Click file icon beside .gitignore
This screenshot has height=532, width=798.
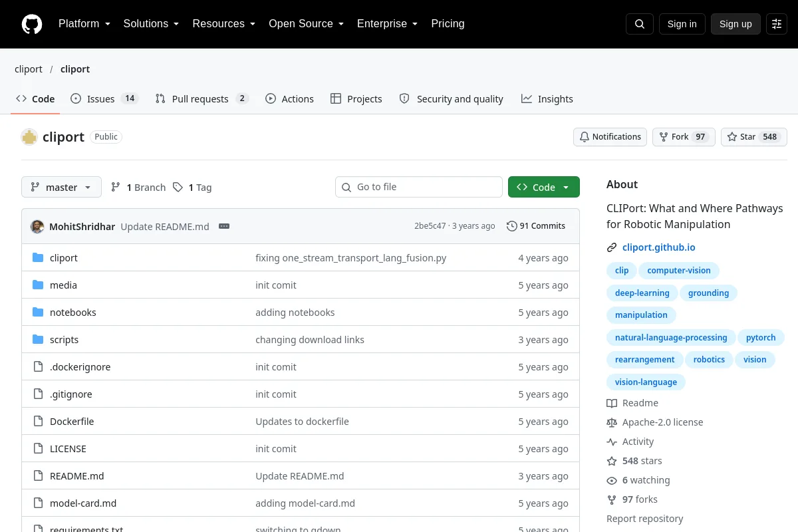click(38, 394)
